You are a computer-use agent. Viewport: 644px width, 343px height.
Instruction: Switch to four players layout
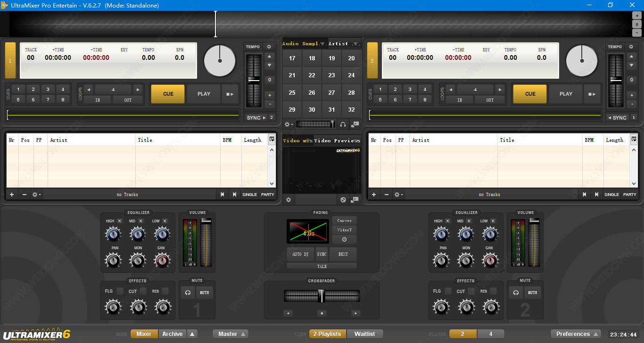pyautogui.click(x=491, y=334)
